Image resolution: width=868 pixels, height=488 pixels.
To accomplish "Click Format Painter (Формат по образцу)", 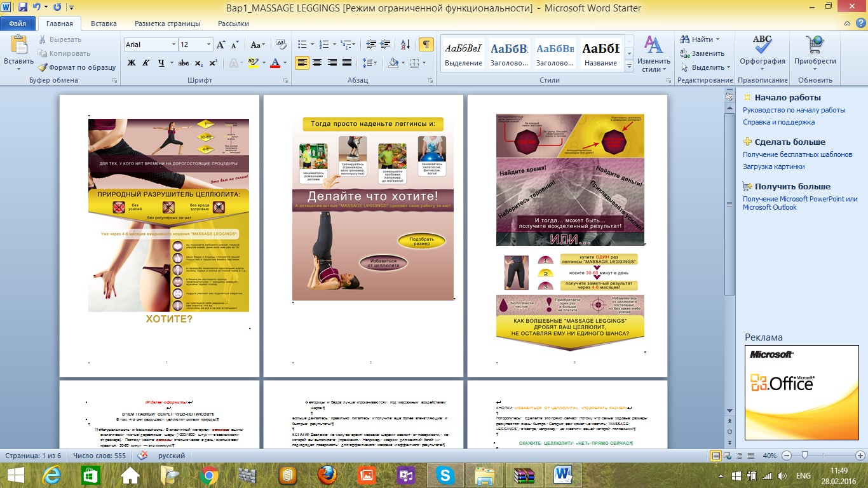I will [x=77, y=67].
